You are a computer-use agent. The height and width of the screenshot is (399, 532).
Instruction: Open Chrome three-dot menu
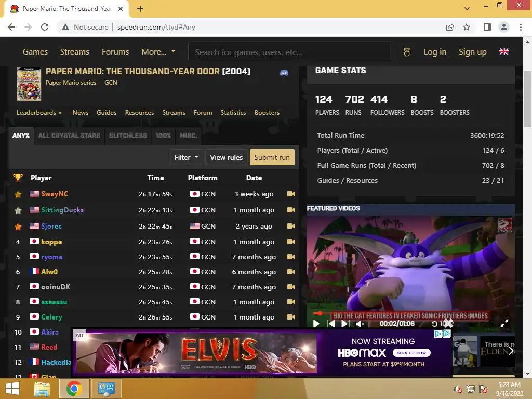(x=521, y=27)
